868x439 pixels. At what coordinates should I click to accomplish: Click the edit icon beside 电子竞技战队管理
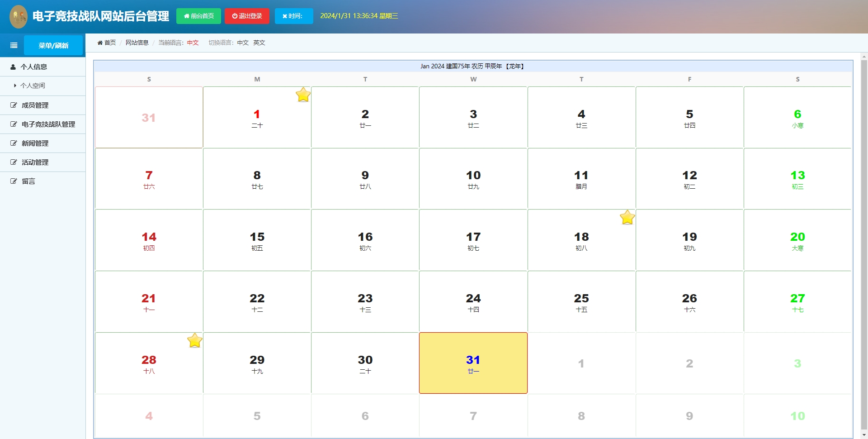click(x=14, y=124)
